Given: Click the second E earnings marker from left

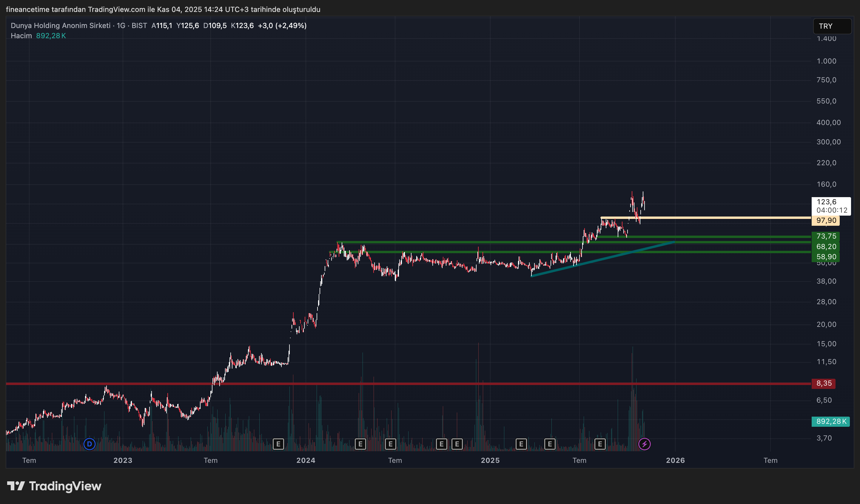Looking at the screenshot, I should click(360, 444).
